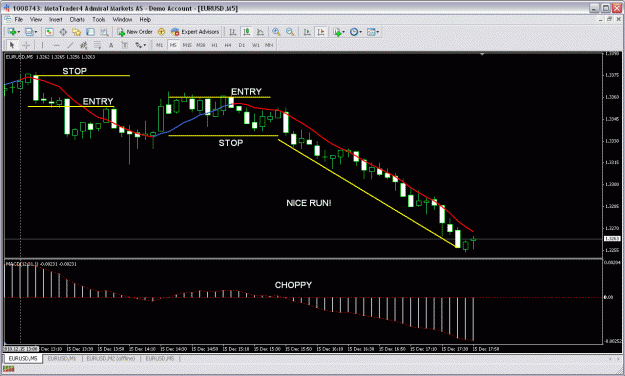The image size is (625, 376).
Task: Switch chart to bar chart type
Action: click(232, 32)
